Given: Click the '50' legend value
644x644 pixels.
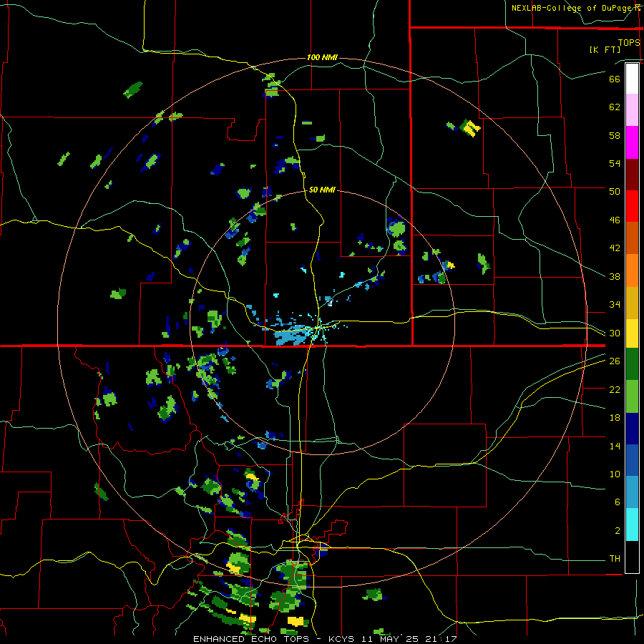Looking at the screenshot, I should 615,191.
